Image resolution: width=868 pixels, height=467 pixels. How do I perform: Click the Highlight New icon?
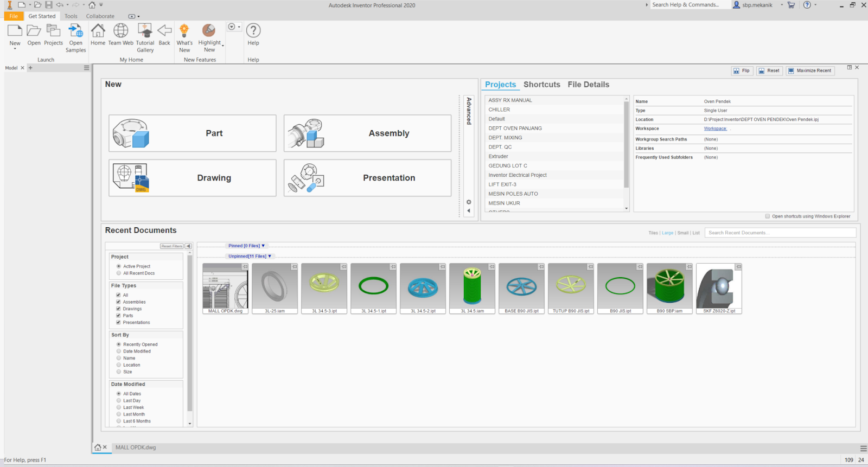click(209, 31)
